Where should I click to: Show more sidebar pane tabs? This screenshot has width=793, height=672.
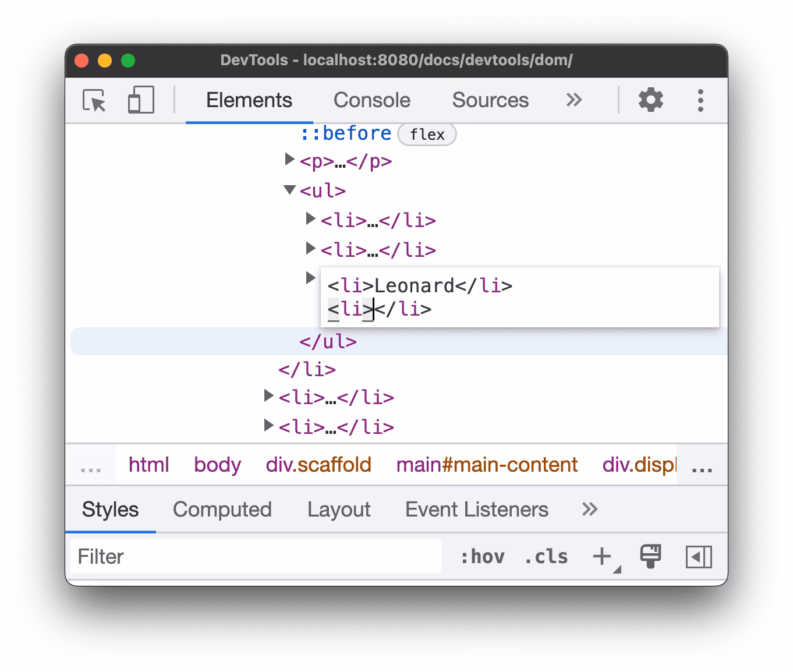tap(590, 510)
